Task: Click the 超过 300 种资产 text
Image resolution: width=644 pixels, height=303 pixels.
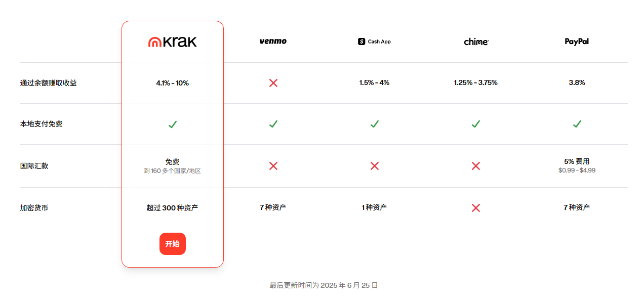Action: [x=172, y=208]
